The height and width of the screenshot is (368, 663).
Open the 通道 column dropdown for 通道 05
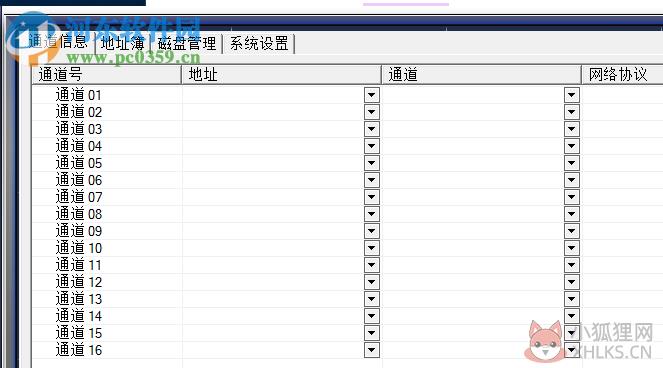[x=572, y=163]
